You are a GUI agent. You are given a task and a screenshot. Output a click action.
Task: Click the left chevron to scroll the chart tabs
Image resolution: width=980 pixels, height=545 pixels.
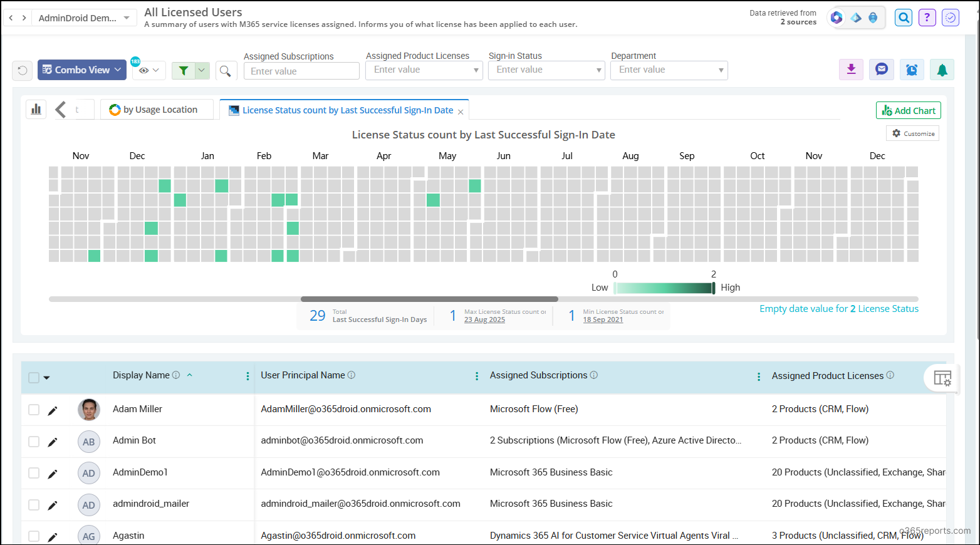(x=60, y=110)
